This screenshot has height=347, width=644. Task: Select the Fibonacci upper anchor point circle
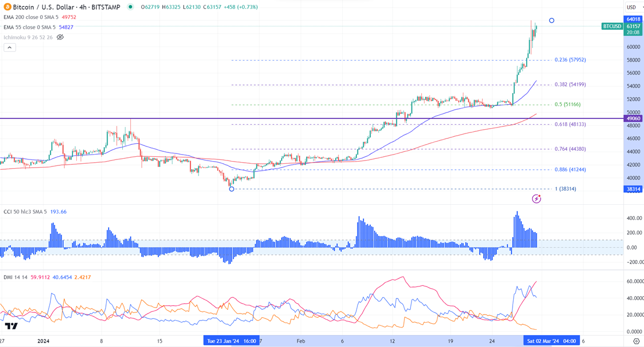pos(552,21)
